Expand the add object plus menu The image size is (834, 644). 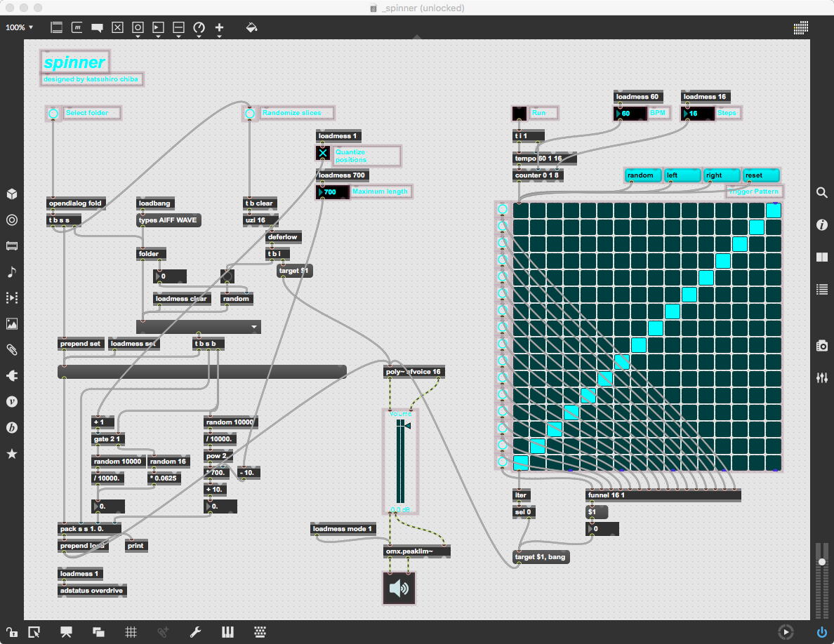coord(219,28)
